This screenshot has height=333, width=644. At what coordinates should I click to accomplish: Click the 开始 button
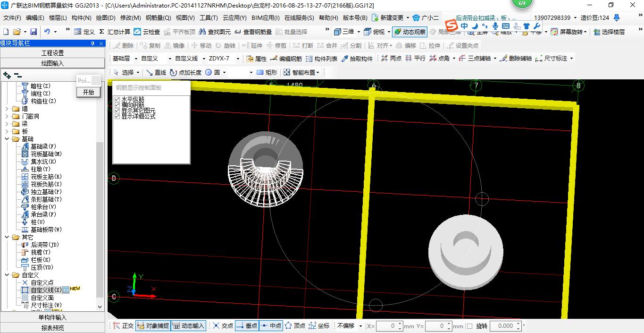(x=89, y=92)
